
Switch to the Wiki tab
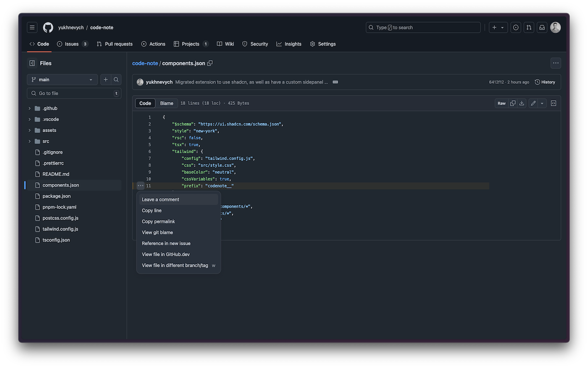click(x=226, y=44)
